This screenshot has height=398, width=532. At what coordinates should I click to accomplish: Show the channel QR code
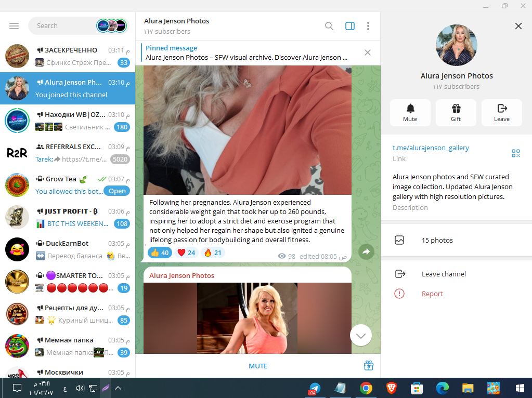click(516, 153)
